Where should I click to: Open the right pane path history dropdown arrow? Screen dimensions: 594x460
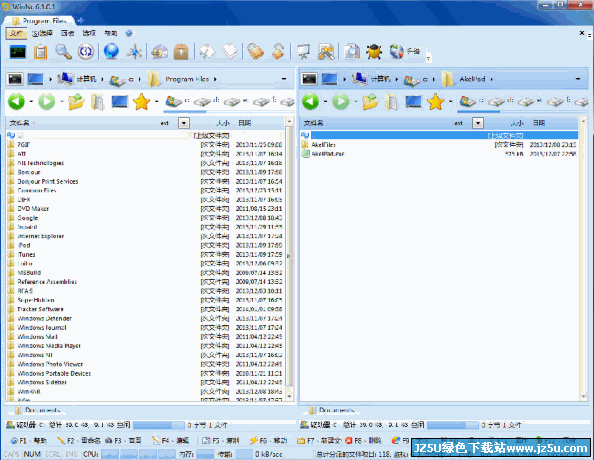click(578, 79)
